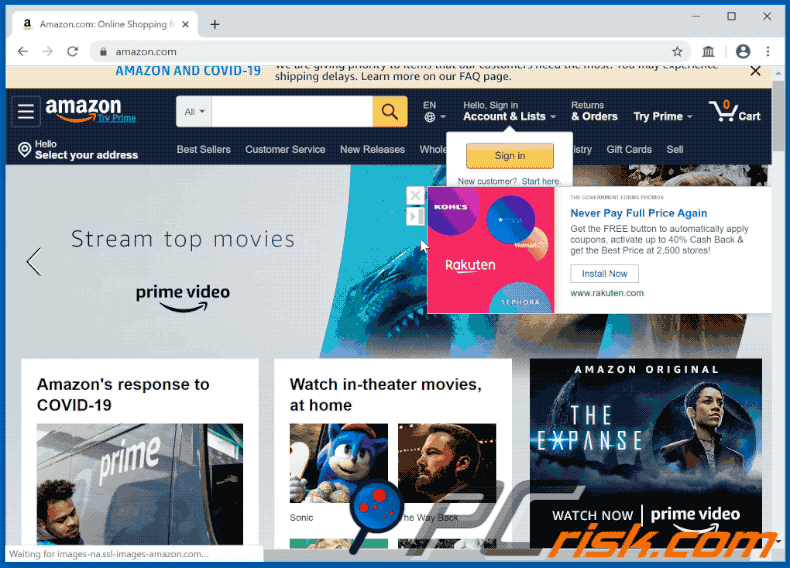The height and width of the screenshot is (568, 790).
Task: Open the Prime van COVID-19 image
Action: [140, 484]
